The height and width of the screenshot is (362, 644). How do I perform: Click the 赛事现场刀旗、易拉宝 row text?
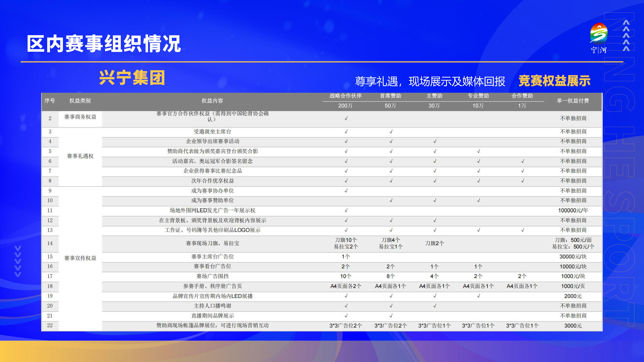(x=213, y=243)
